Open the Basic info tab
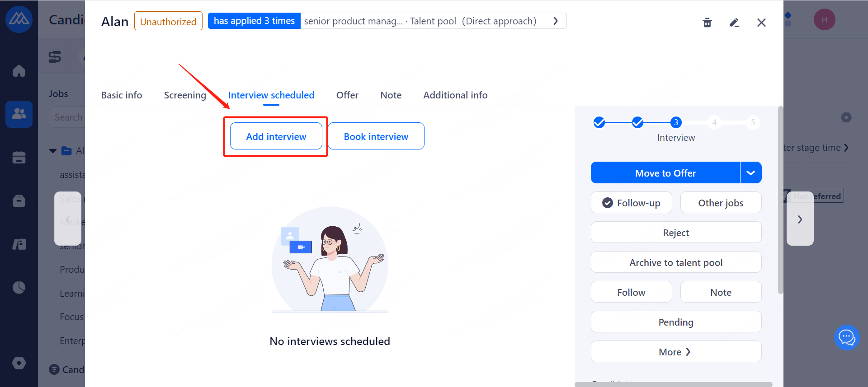868x387 pixels. click(x=122, y=95)
